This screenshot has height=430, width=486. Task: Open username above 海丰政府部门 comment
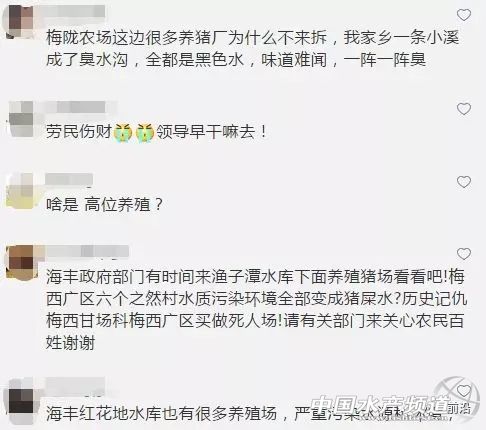tap(87, 251)
